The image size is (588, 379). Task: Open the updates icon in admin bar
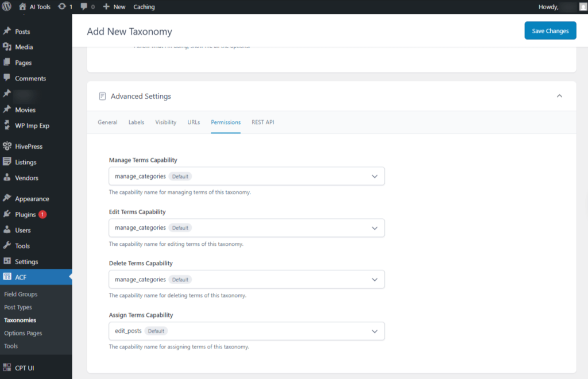click(x=61, y=7)
